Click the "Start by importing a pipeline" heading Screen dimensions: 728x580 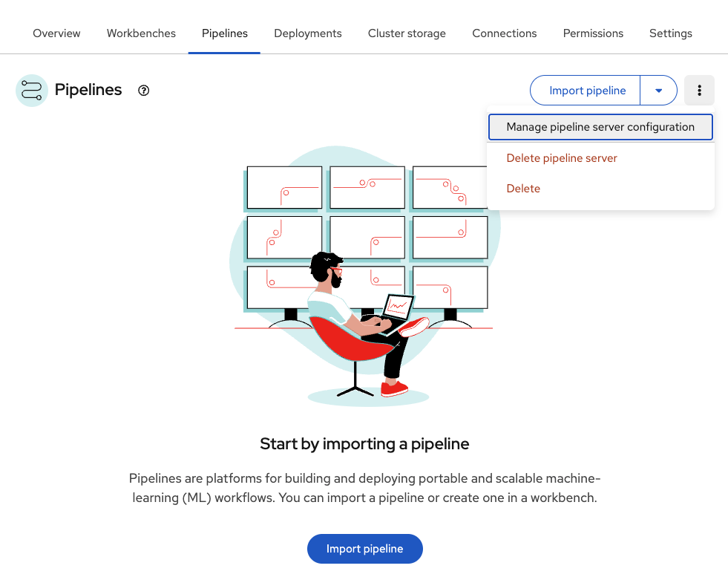coord(364,444)
